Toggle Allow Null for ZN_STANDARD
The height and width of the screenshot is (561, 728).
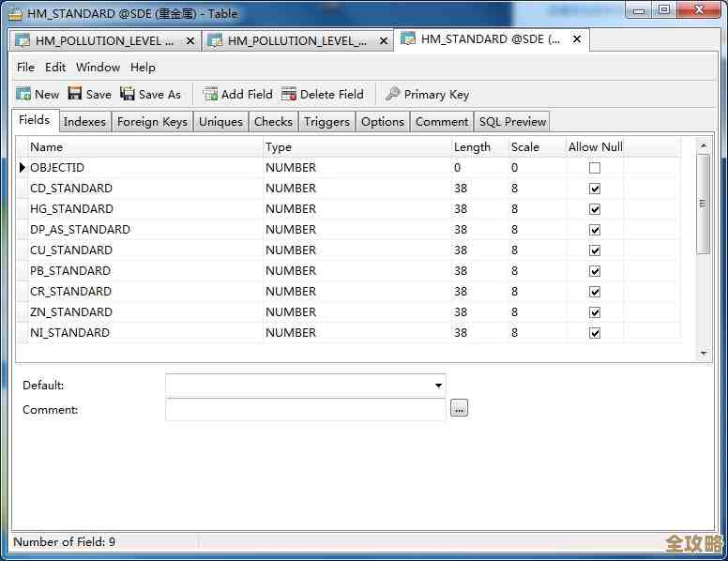[595, 312]
